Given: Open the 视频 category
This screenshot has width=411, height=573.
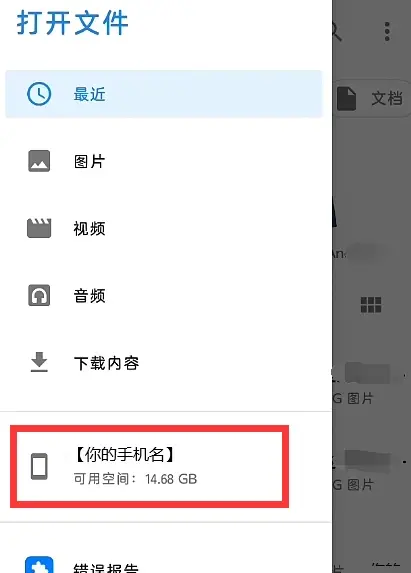Looking at the screenshot, I should point(165,228).
